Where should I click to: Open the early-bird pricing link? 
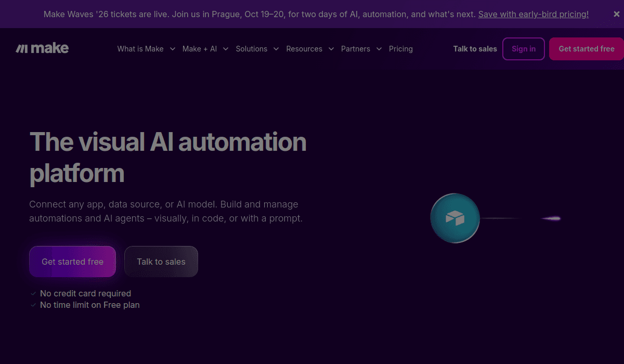point(534,15)
